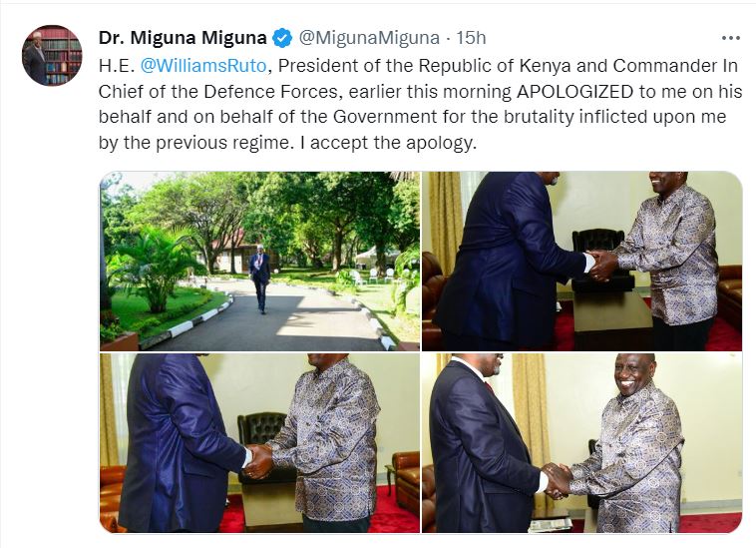The image size is (756, 548).
Task: Click the green palm plant in the garden photo
Action: pos(155,268)
